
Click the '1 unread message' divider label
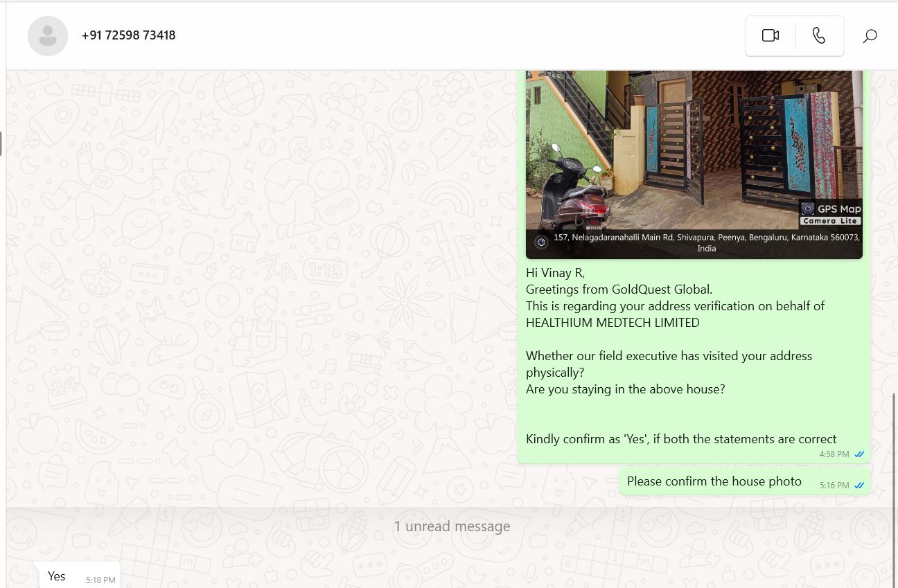click(452, 526)
